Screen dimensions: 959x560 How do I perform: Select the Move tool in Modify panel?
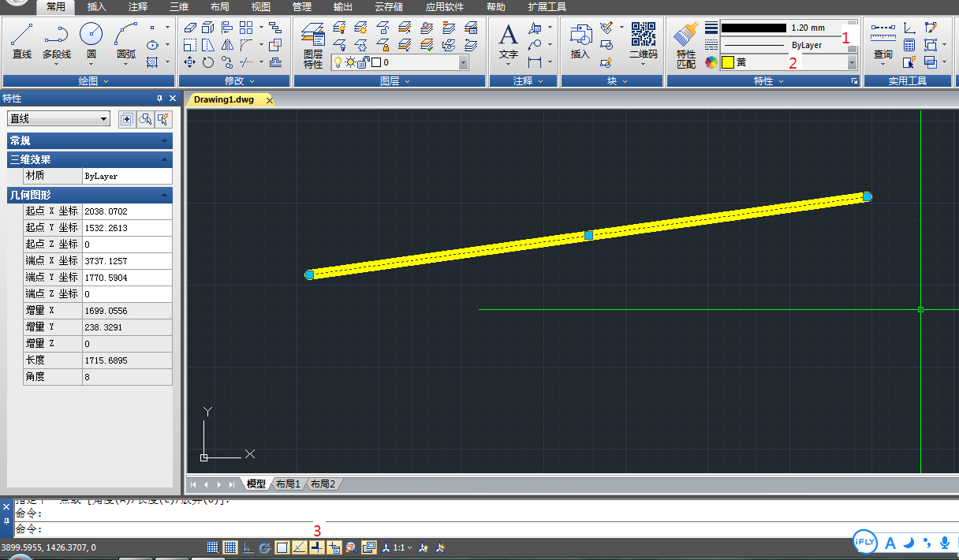click(189, 62)
